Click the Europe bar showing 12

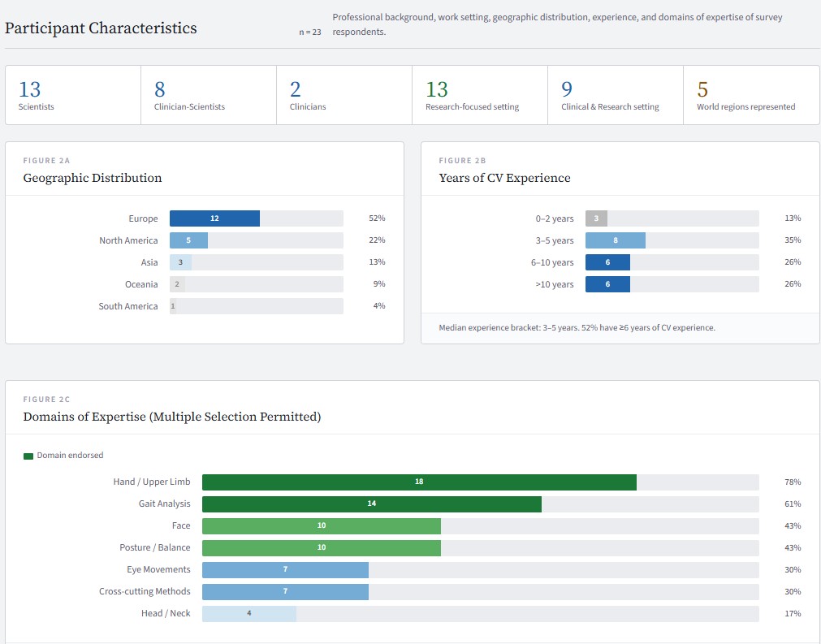214,218
